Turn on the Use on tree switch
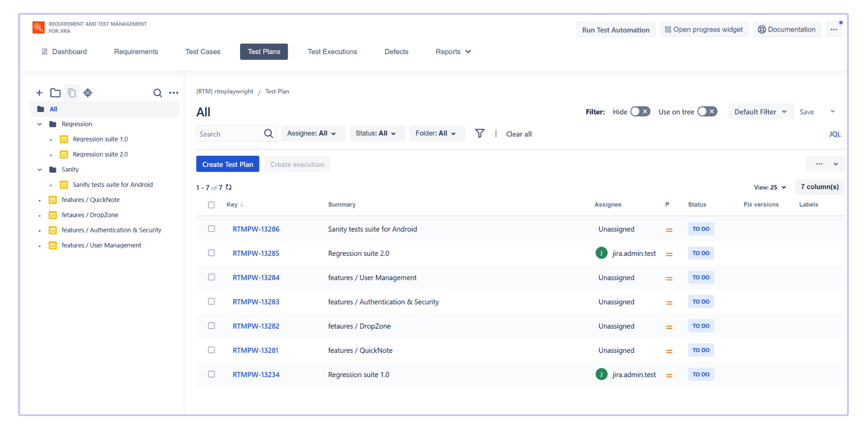Viewport: 868px width, 431px height. (x=707, y=111)
